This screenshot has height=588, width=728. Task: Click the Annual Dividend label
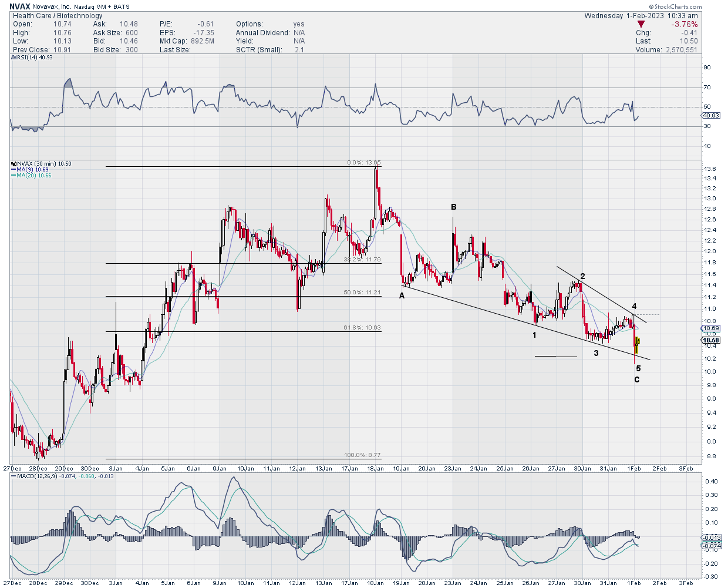[264, 33]
